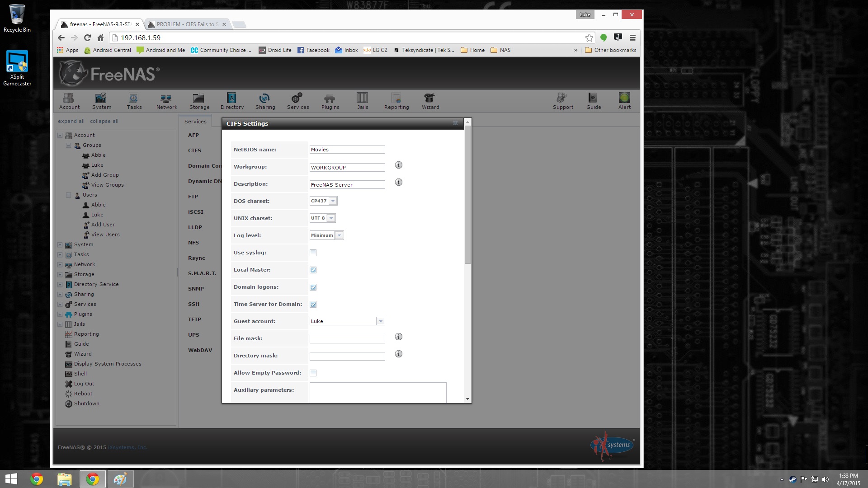This screenshot has height=488, width=868.
Task: Click the Auxiliary parameters text area
Action: (378, 393)
